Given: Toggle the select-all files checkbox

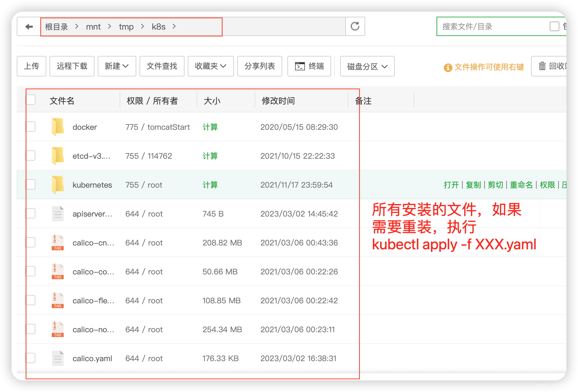Looking at the screenshot, I should 30,100.
